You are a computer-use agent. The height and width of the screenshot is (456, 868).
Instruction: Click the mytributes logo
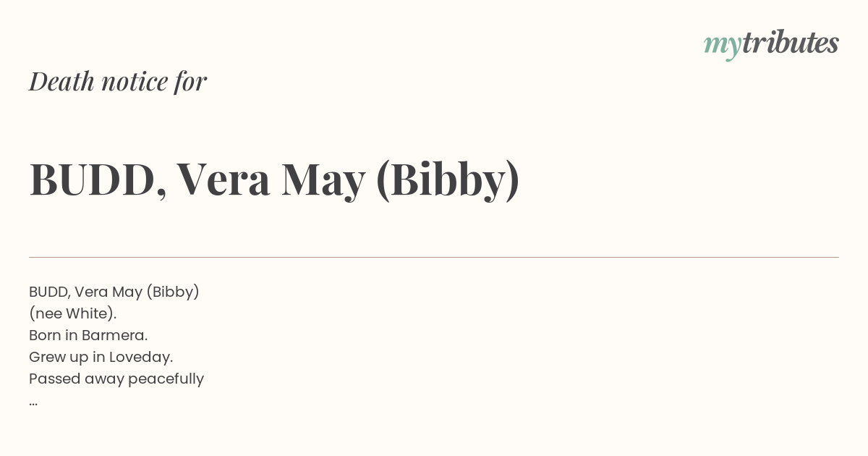point(771,44)
